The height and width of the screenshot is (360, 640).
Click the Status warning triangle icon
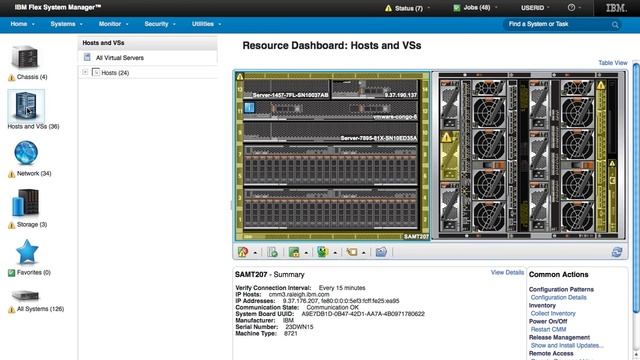tap(388, 8)
